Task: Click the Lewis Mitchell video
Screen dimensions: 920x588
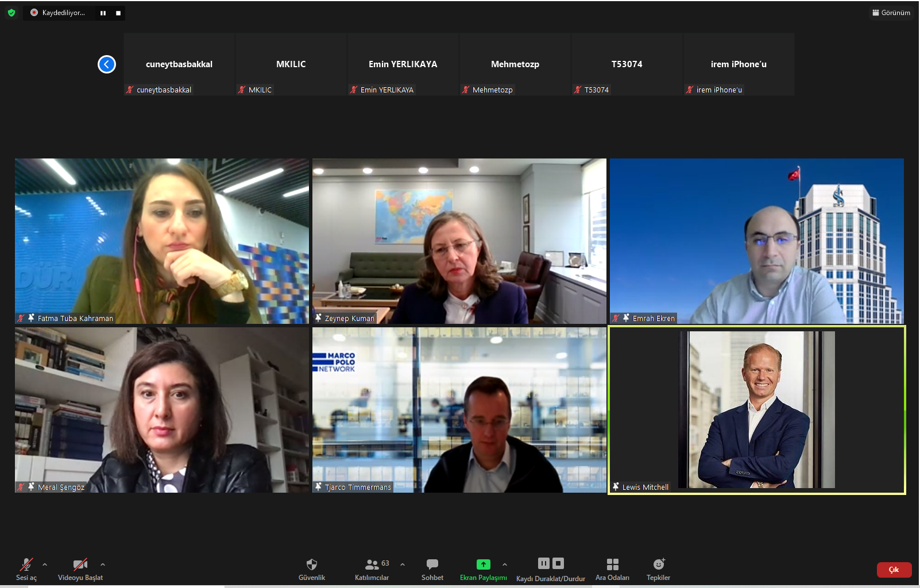Action: (x=757, y=410)
